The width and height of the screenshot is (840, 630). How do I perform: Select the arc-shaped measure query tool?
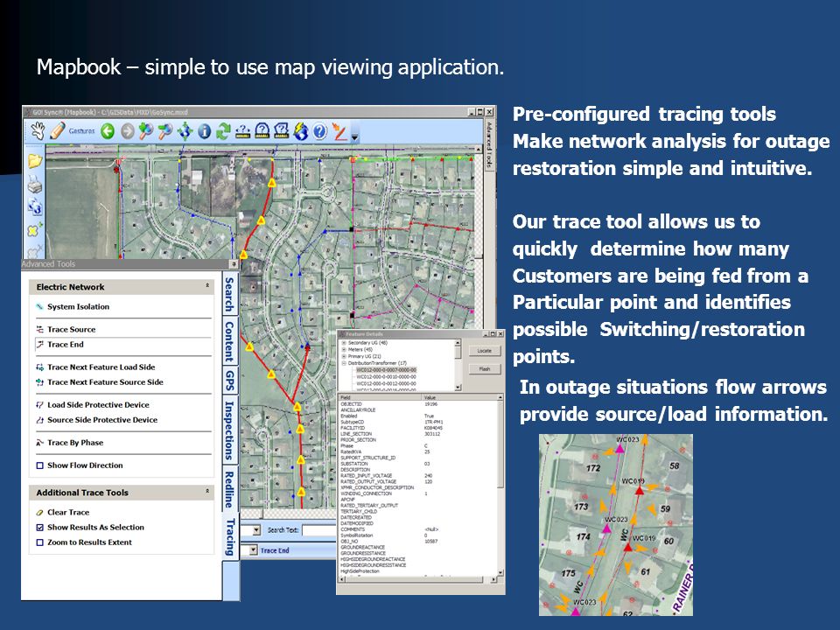tap(262, 130)
